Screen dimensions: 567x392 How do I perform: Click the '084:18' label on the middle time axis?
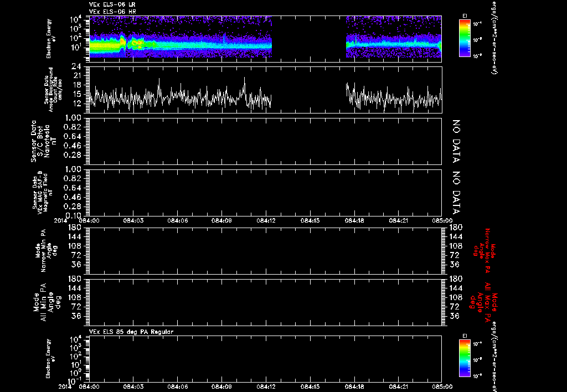tap(355, 220)
